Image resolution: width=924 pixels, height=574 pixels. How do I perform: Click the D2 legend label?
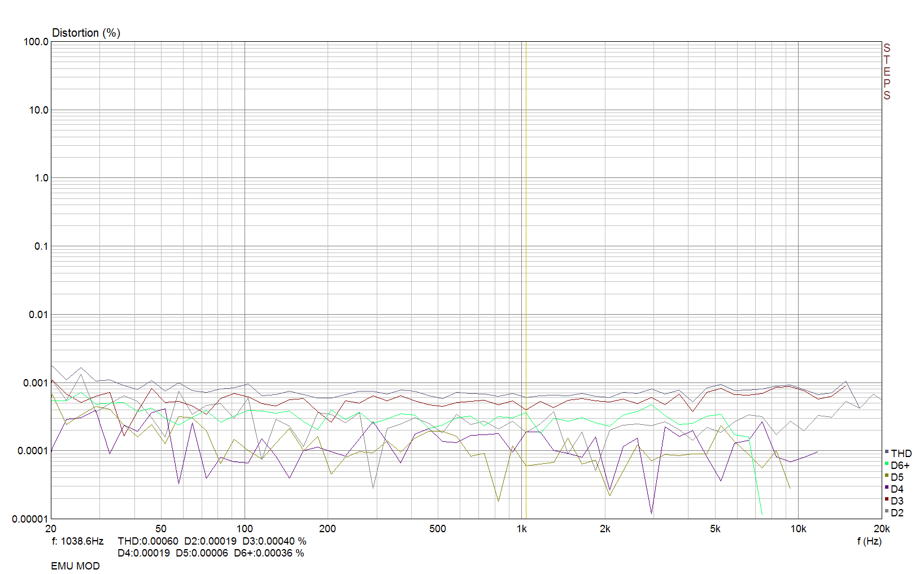tap(897, 513)
